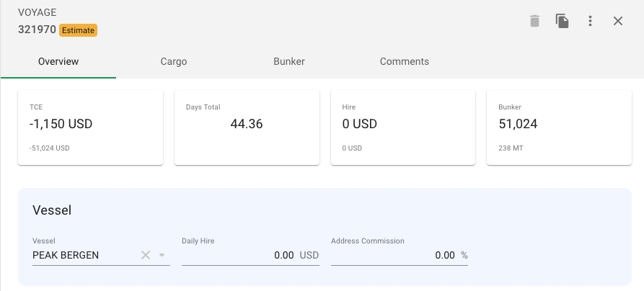Open the three-dot more options menu
This screenshot has width=644, height=291.
590,21
